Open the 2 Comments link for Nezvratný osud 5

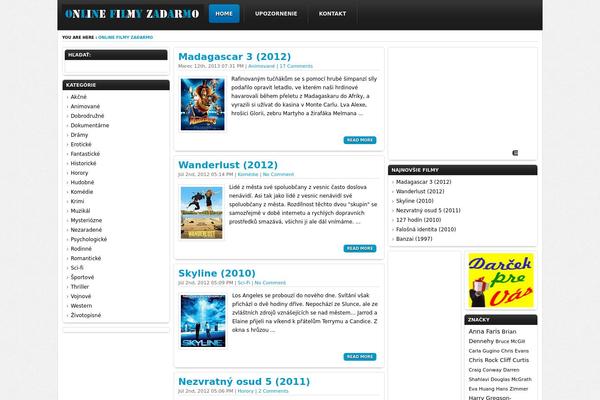[x=273, y=391]
